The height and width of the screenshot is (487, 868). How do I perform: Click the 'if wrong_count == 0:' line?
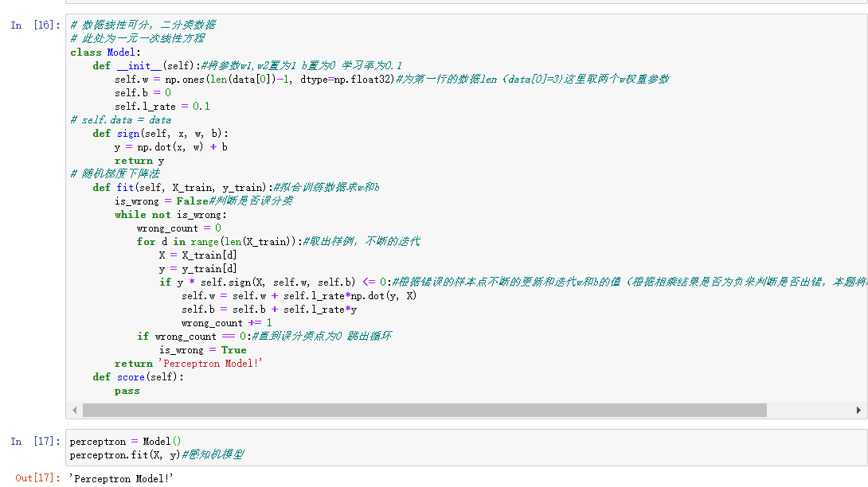pyautogui.click(x=264, y=337)
